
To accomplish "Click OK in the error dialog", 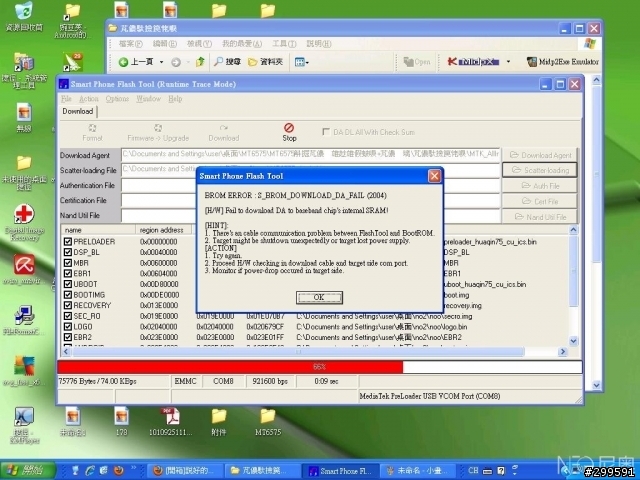I will (x=319, y=298).
